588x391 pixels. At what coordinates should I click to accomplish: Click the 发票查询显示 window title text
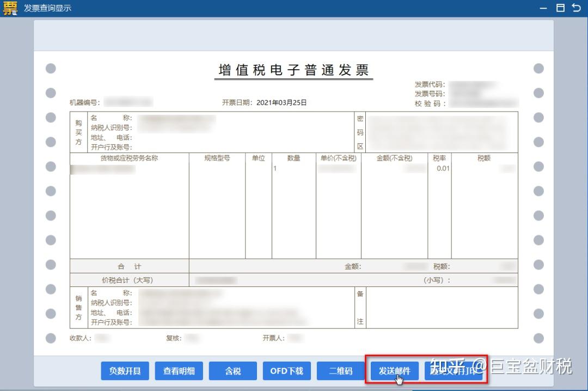pyautogui.click(x=47, y=8)
